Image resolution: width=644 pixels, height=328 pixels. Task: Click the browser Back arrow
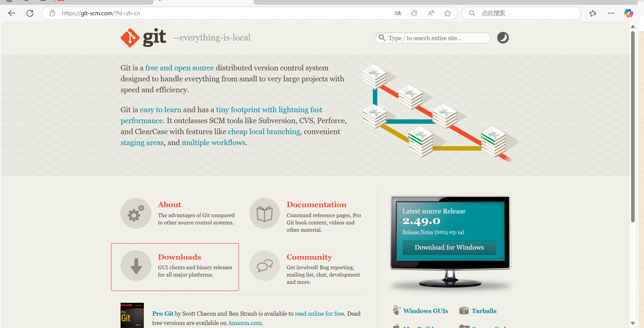click(12, 13)
